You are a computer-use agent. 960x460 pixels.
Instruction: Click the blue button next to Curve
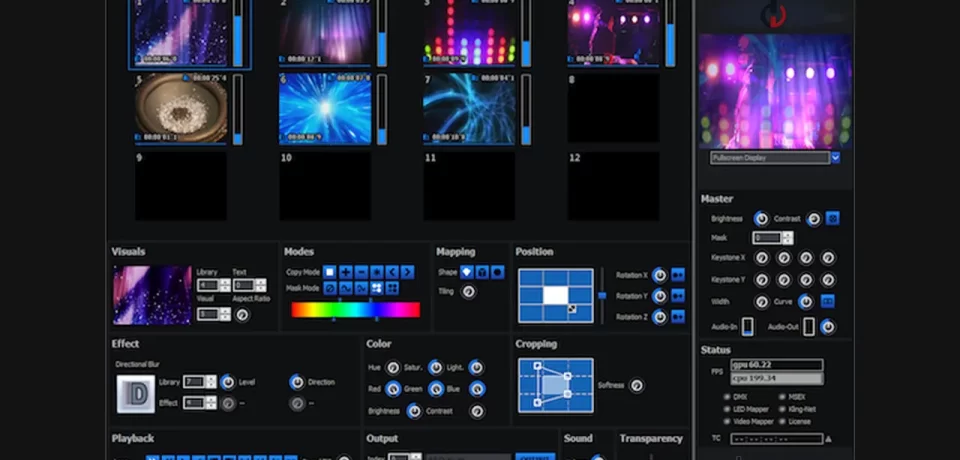(828, 301)
